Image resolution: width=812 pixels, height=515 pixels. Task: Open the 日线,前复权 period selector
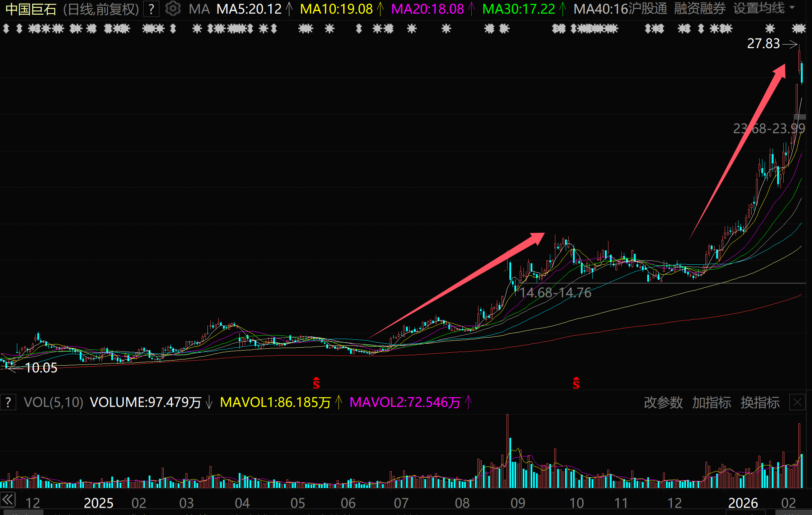click(x=101, y=9)
